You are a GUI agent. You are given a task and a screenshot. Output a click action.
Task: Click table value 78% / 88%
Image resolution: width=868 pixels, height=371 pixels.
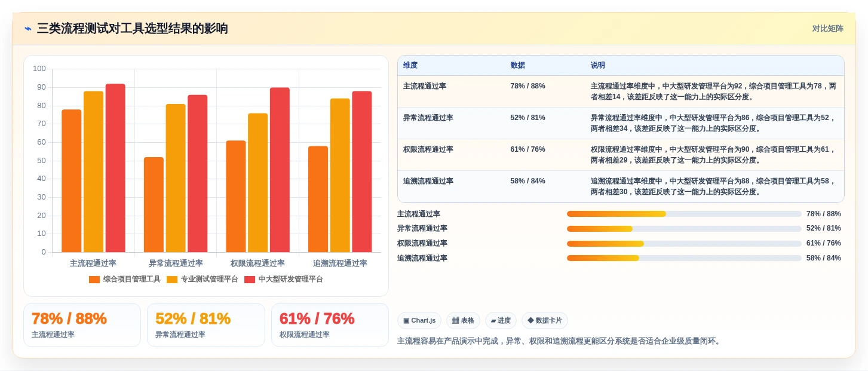tap(528, 86)
